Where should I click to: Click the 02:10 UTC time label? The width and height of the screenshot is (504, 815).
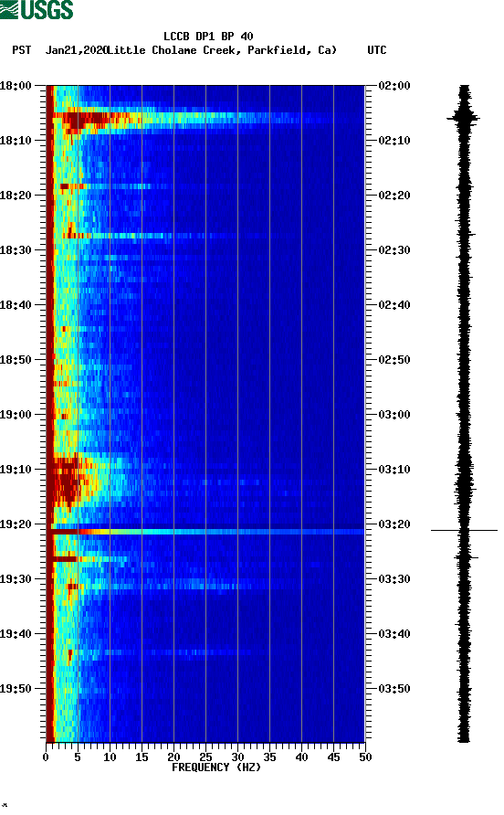click(x=394, y=141)
